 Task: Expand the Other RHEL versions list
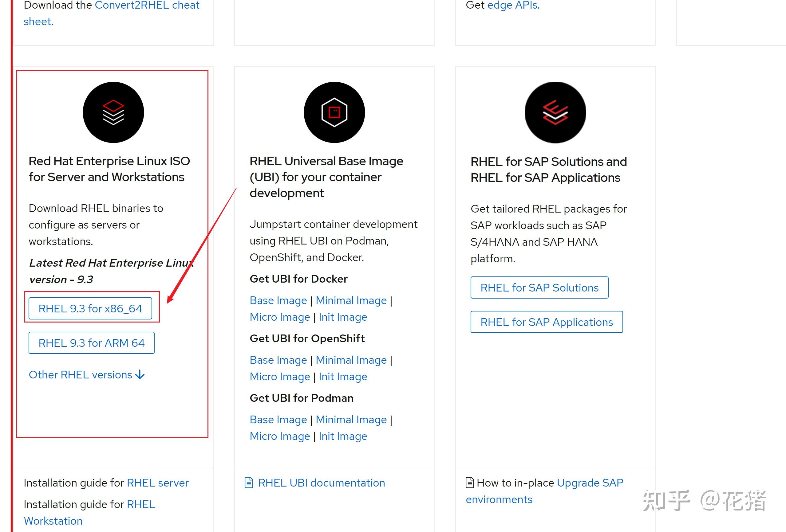pyautogui.click(x=86, y=374)
